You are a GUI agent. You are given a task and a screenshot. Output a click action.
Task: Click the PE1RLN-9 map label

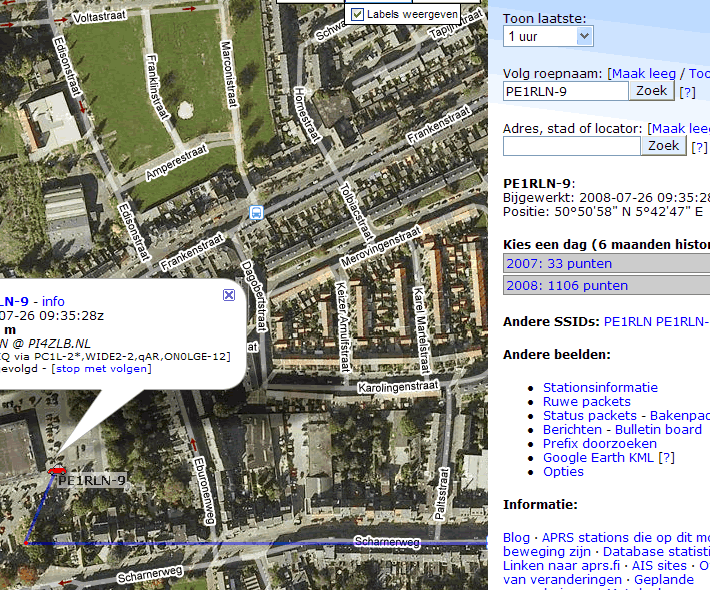[x=92, y=480]
